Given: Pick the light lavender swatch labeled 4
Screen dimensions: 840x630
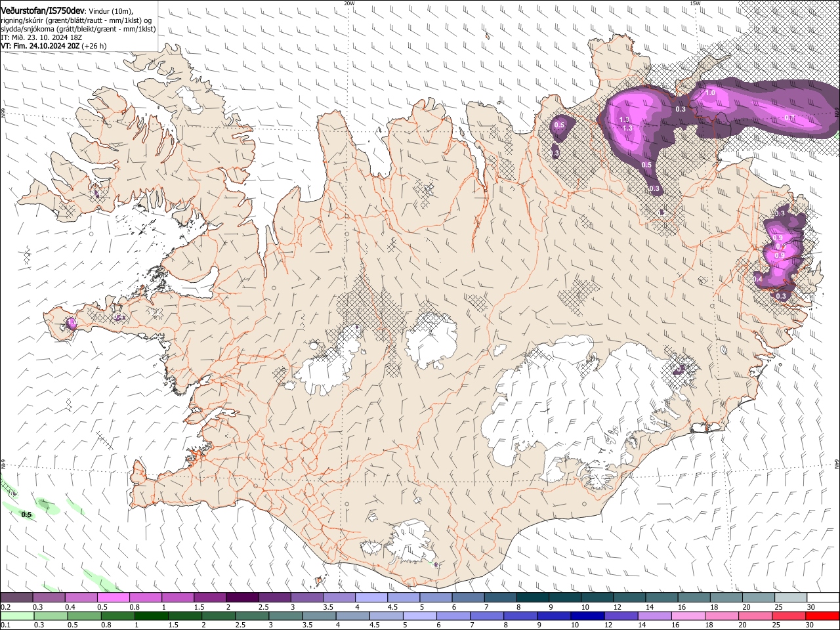Looking at the screenshot, I should (371, 598).
